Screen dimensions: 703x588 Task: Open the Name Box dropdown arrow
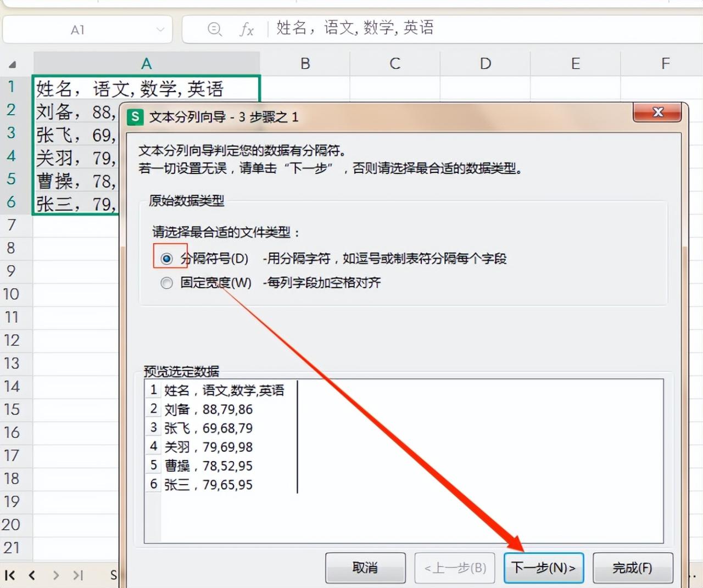[160, 30]
